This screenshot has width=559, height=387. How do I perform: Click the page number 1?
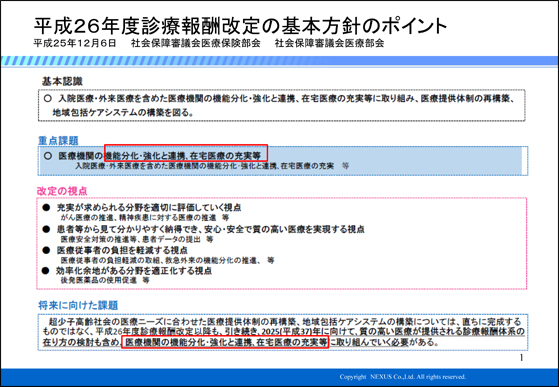pyautogui.click(x=522, y=358)
